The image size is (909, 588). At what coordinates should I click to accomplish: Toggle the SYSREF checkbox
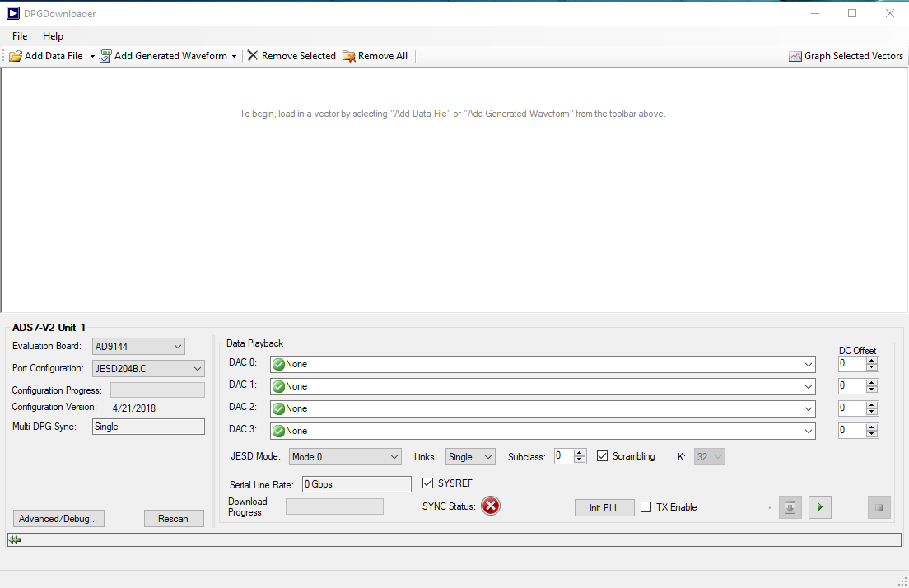(x=428, y=483)
